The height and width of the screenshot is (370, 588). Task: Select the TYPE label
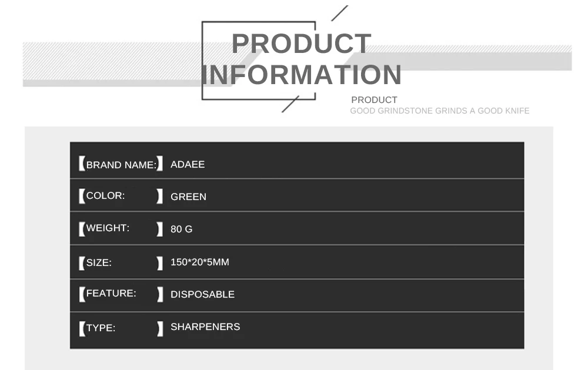click(x=101, y=328)
